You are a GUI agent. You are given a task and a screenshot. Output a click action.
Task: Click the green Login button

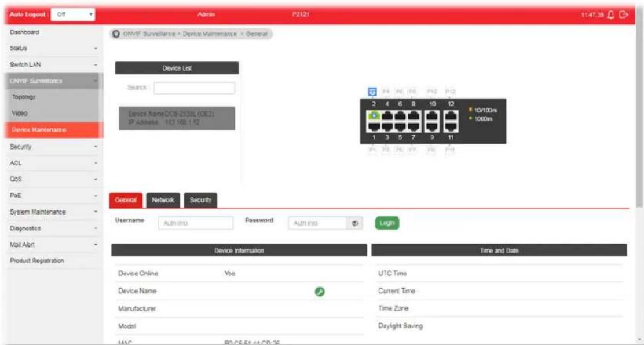[x=387, y=223]
